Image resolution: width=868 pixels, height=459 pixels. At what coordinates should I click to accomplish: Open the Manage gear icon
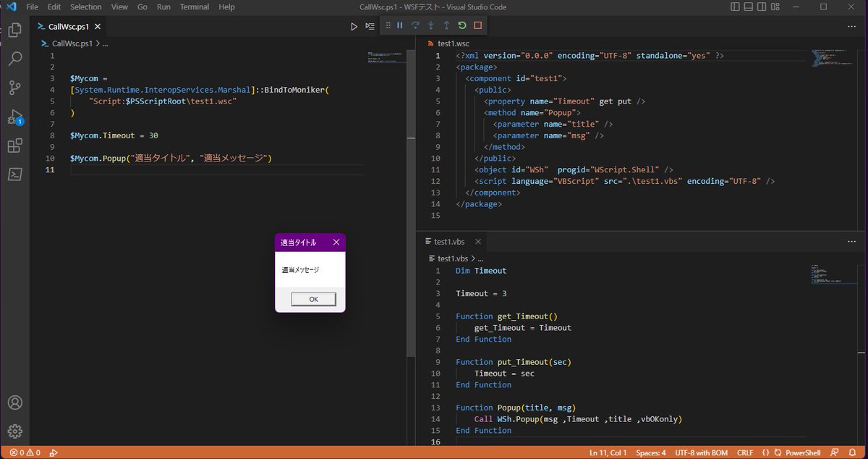(x=14, y=431)
